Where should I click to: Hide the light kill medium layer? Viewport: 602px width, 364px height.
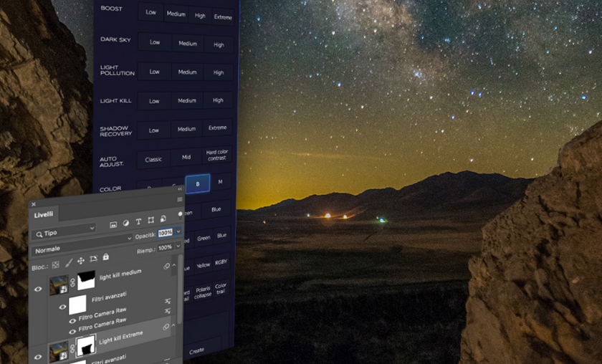point(38,289)
